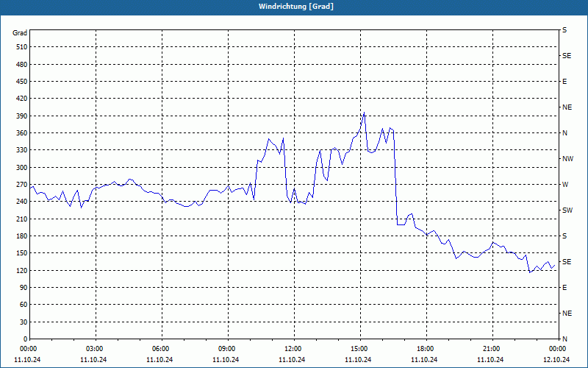The width and height of the screenshot is (588, 368).
Task: Click the '03:00' time label
Action: pos(96,349)
